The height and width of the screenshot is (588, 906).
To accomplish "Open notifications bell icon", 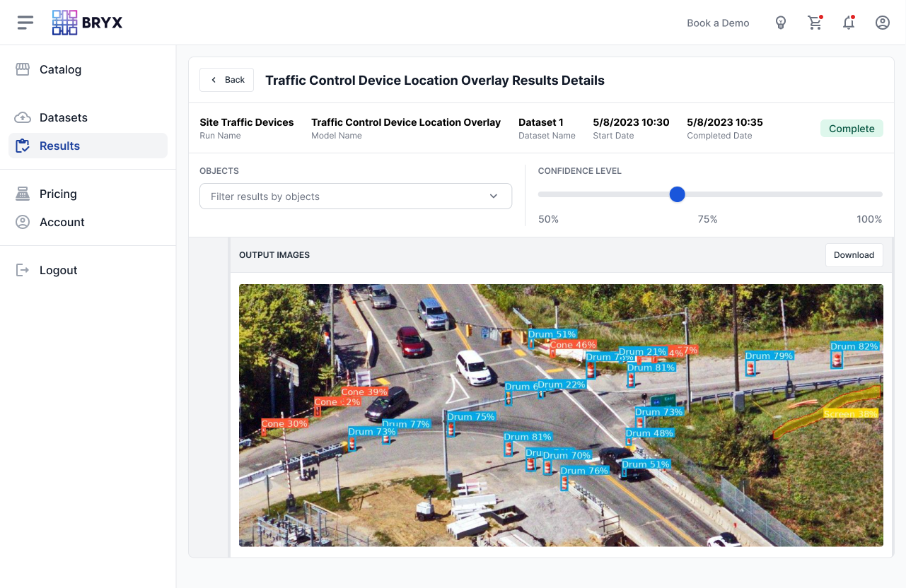I will tap(849, 23).
